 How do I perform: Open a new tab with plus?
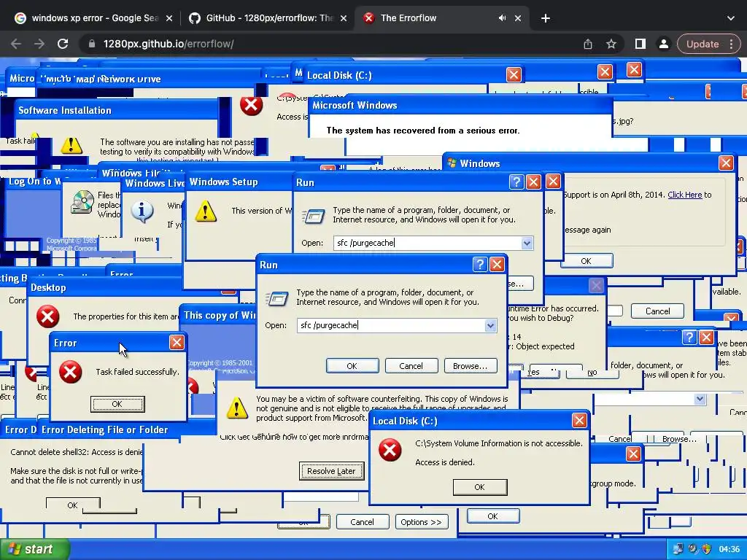[546, 18]
